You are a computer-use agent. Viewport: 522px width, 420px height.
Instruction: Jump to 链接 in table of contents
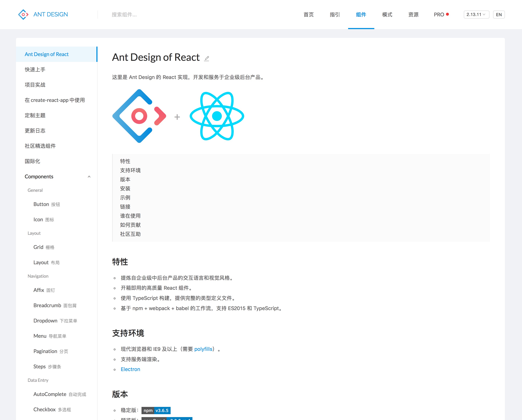[125, 207]
